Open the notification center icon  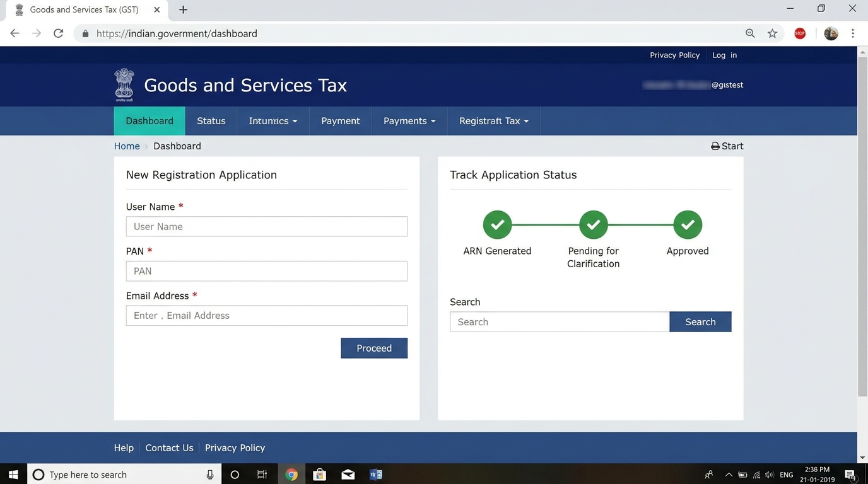coord(850,475)
